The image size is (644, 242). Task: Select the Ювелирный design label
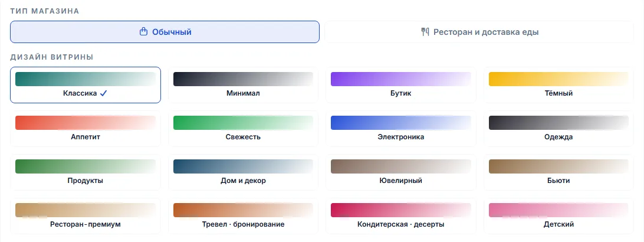(401, 181)
